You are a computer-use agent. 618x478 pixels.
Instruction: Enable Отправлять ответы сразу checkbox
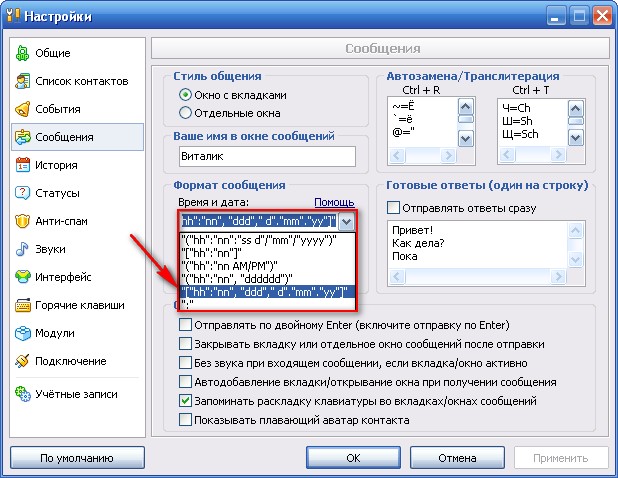click(393, 208)
